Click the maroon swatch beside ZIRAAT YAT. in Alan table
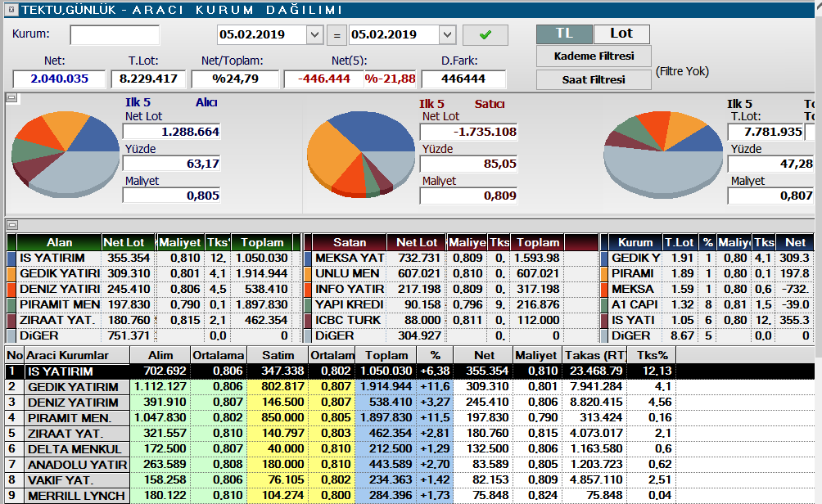The image size is (822, 504). click(x=12, y=320)
